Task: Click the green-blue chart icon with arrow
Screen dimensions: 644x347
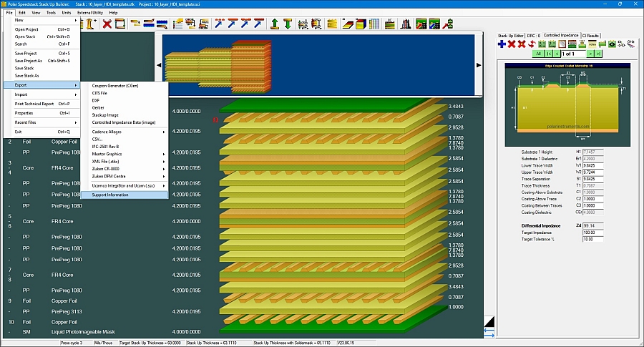Action: pyautogui.click(x=434, y=24)
